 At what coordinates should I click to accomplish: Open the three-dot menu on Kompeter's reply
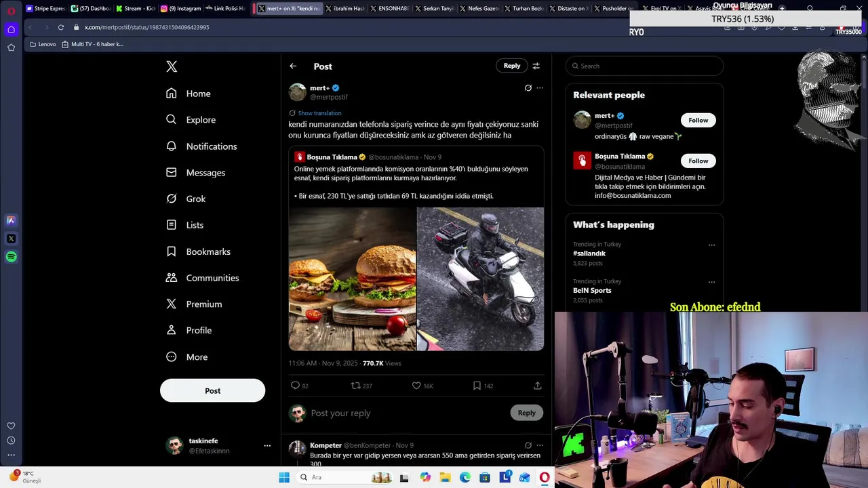(x=540, y=445)
